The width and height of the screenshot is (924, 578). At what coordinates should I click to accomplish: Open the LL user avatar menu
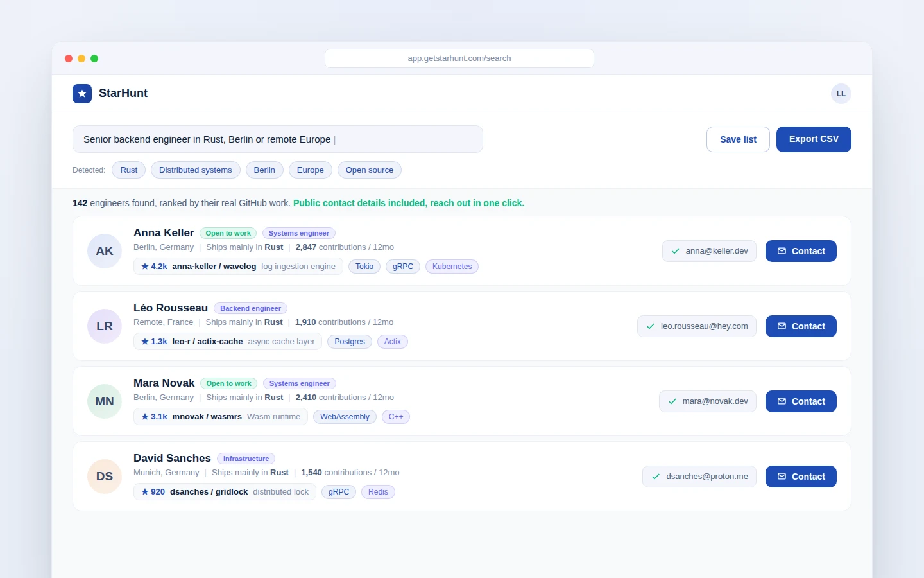point(841,94)
